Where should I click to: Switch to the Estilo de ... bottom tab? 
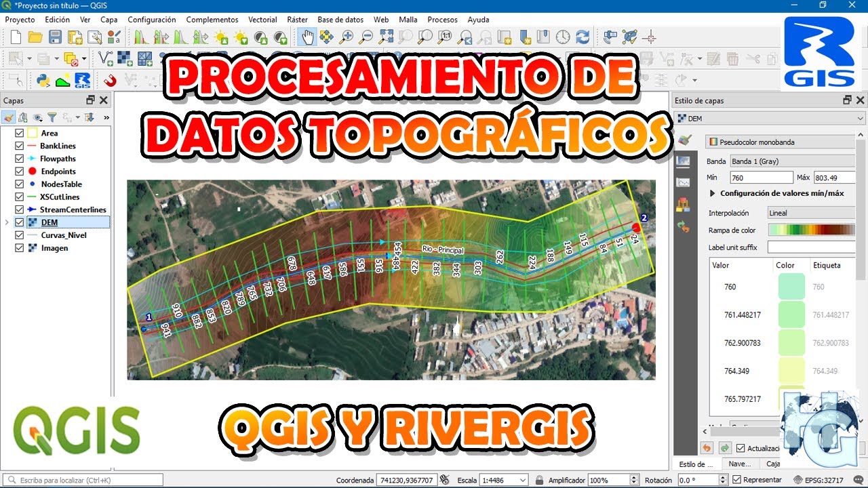pyautogui.click(x=696, y=464)
